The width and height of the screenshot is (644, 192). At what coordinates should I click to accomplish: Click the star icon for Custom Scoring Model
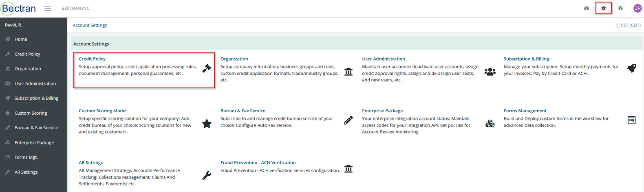point(207,124)
